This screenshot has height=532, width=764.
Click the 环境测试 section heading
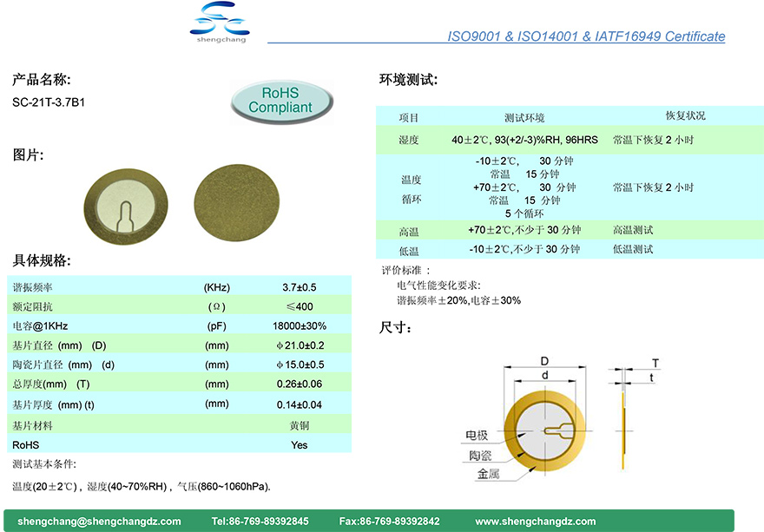[x=408, y=80]
